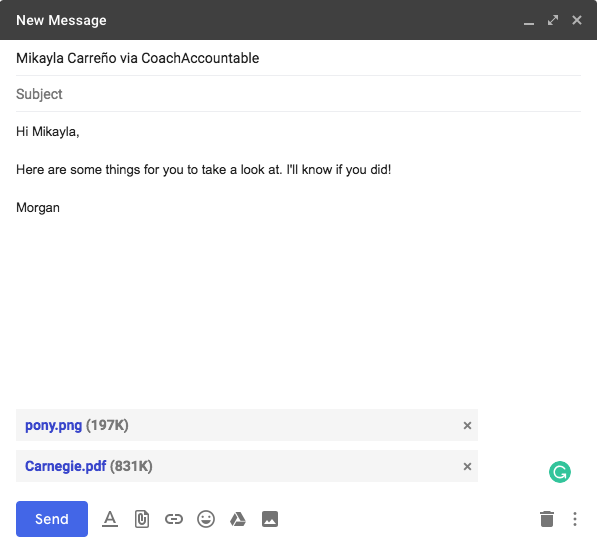Screen dimensions: 597x551
Task: Remove the pony.png attachment
Action: [467, 425]
